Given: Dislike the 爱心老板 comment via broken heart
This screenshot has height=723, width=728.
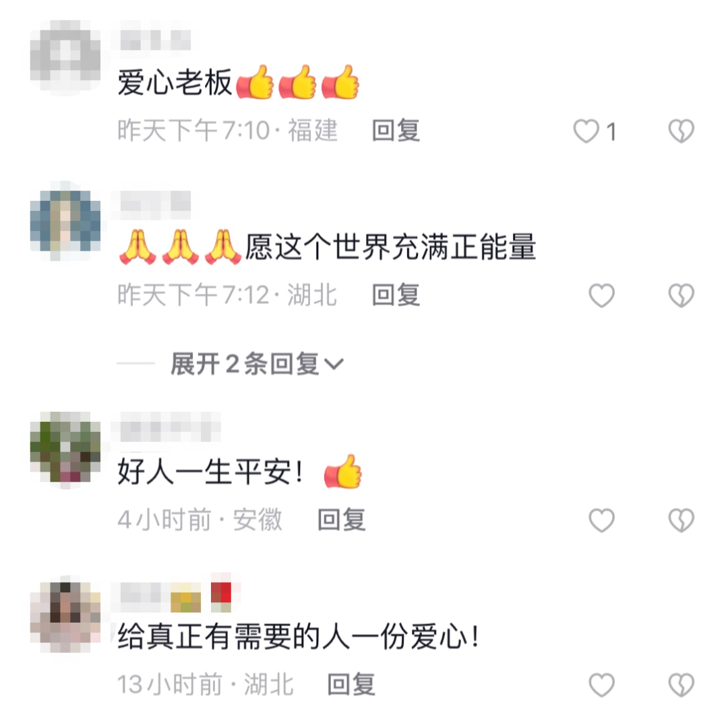Looking at the screenshot, I should [681, 131].
